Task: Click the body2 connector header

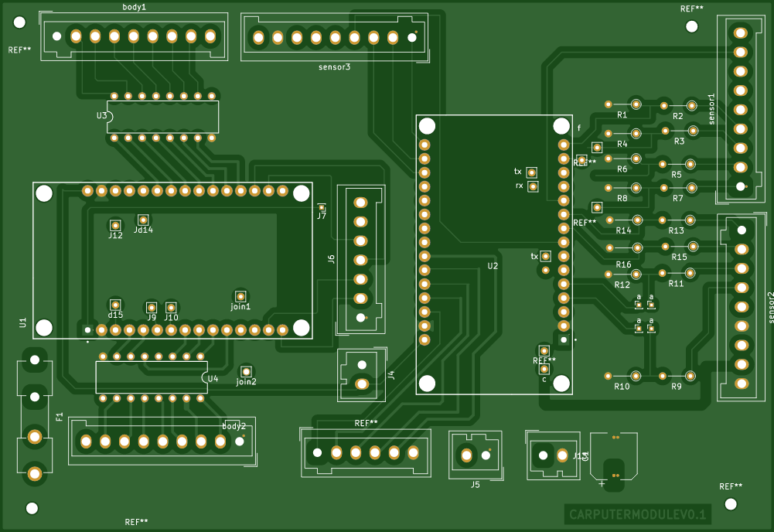Action: pos(162,442)
